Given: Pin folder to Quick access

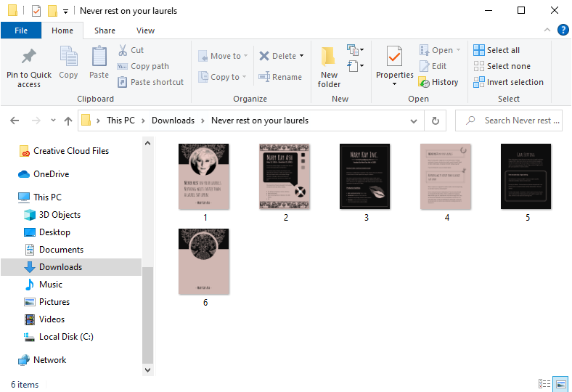Looking at the screenshot, I should tap(29, 68).
